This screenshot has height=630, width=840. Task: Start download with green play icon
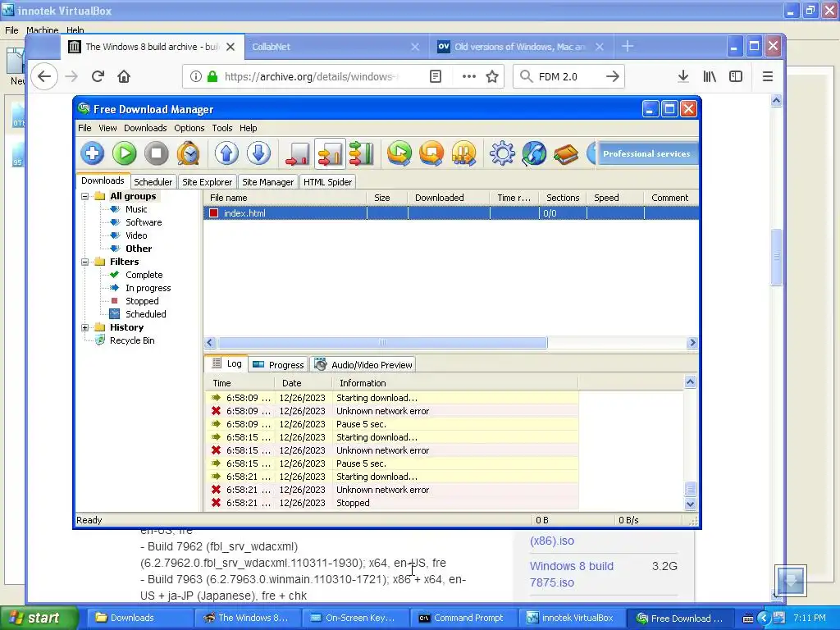coord(125,153)
